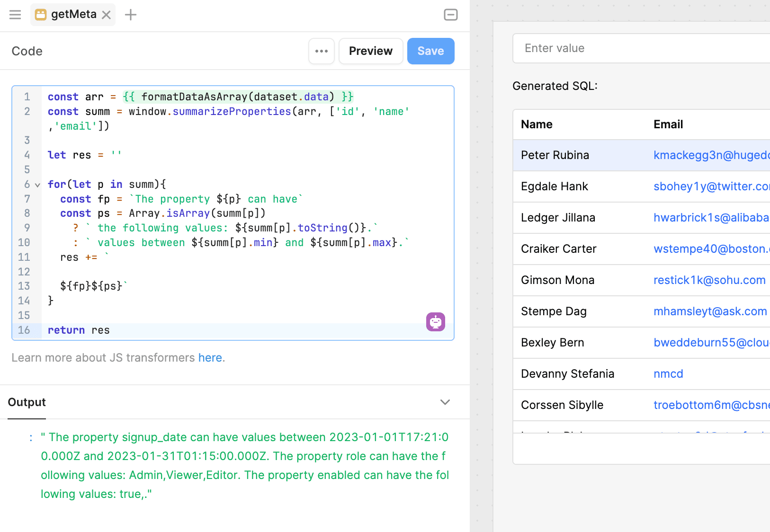Viewport: 770px width, 532px height.
Task: Click the Name column header
Action: [x=537, y=124]
